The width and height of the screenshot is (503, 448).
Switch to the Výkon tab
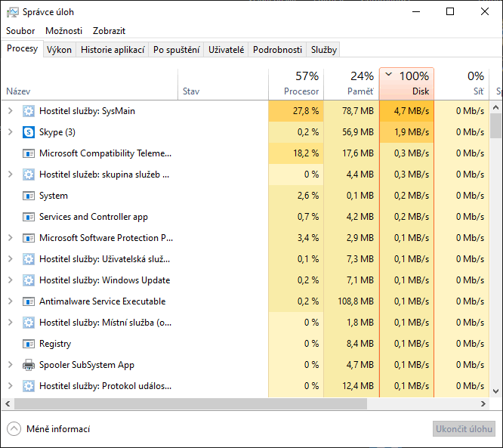(59, 50)
